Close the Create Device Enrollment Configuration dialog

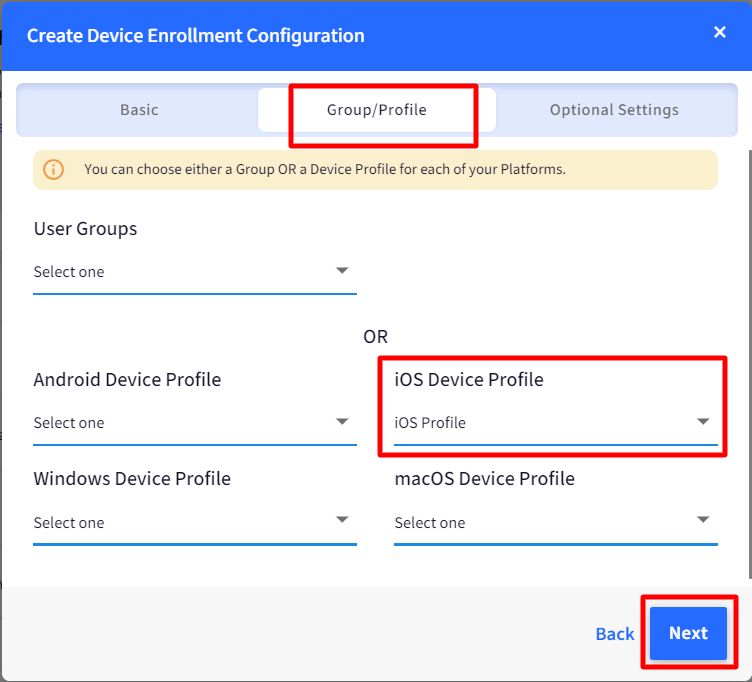click(719, 32)
